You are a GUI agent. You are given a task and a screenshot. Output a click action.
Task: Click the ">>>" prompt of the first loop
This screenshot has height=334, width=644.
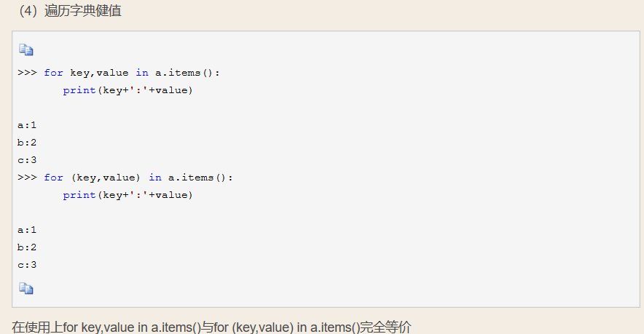tap(27, 73)
